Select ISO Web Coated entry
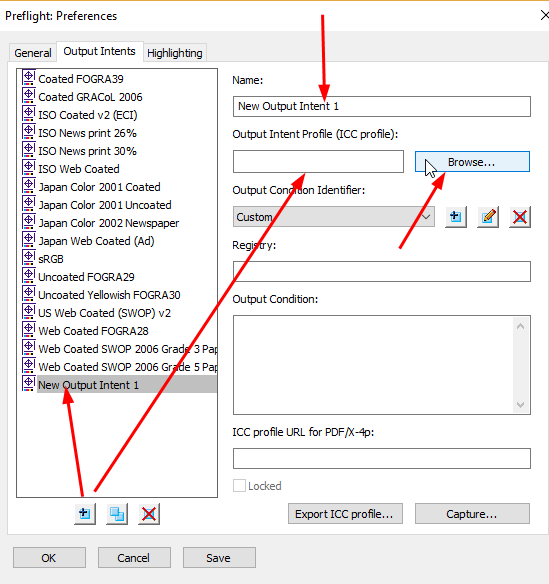 tap(79, 169)
